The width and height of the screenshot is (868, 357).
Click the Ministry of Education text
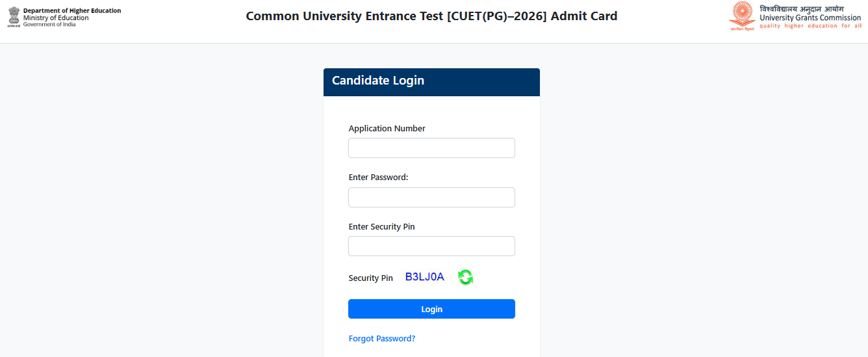point(56,18)
